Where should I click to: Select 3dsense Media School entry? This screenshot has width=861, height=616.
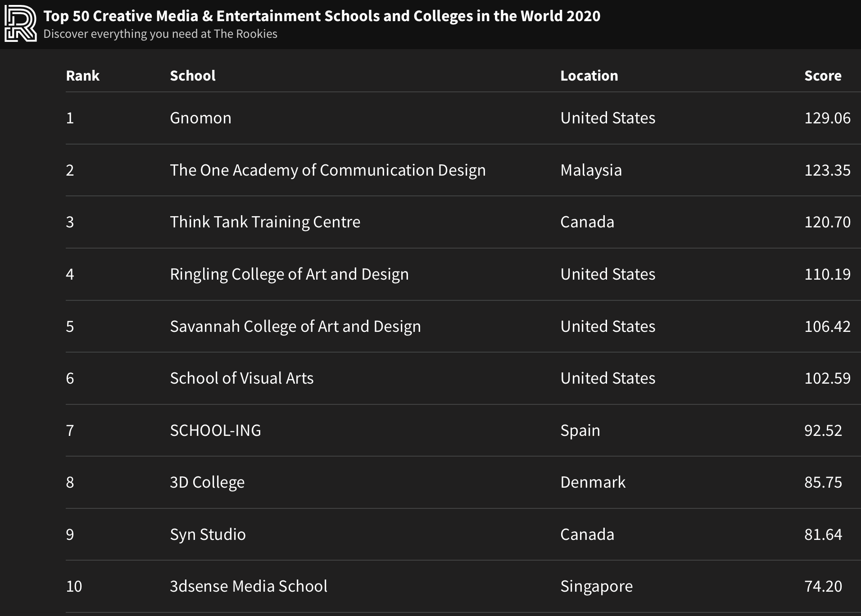248,586
